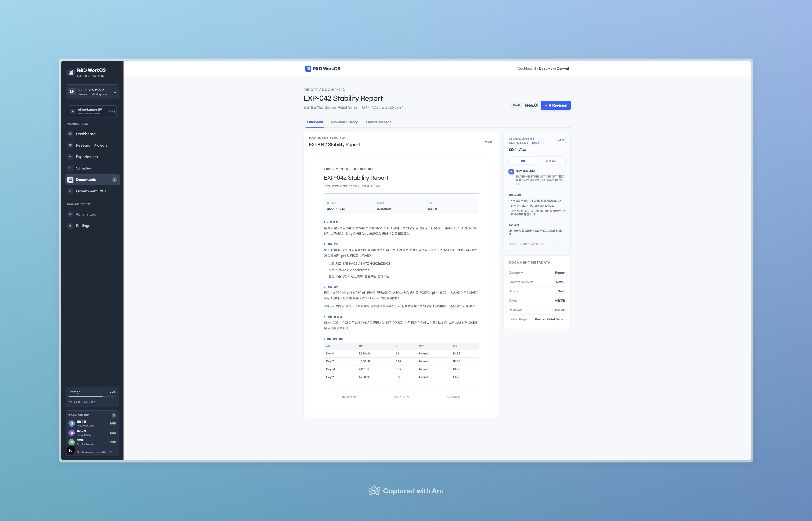Click the 갱신 refresh button
Screen dimensions: 812x521
560,140
